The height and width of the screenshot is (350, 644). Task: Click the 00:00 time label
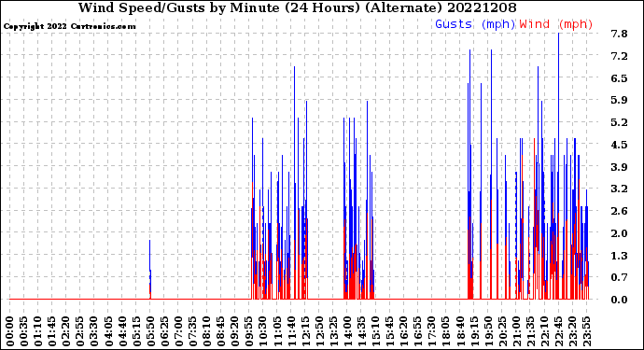coord(10,331)
